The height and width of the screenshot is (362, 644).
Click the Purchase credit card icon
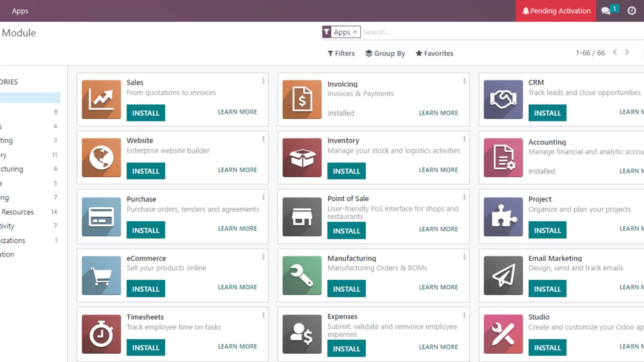(101, 216)
